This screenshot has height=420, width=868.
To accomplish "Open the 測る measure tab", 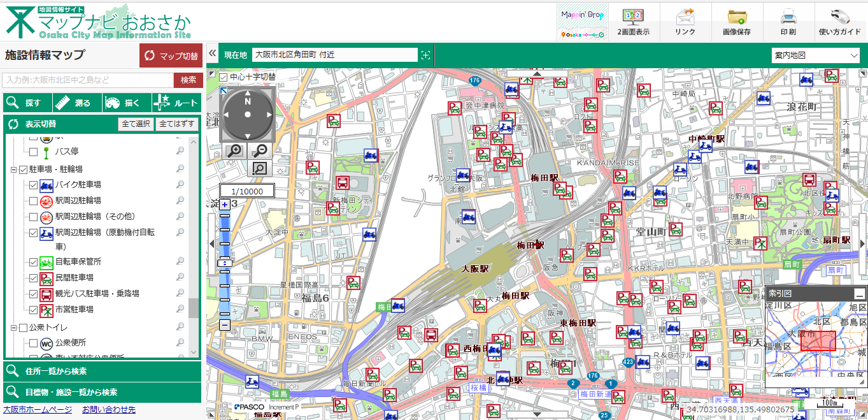I will coord(76,103).
